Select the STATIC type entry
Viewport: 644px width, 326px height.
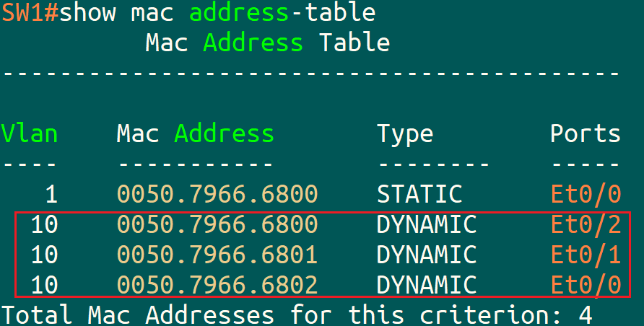419,194
